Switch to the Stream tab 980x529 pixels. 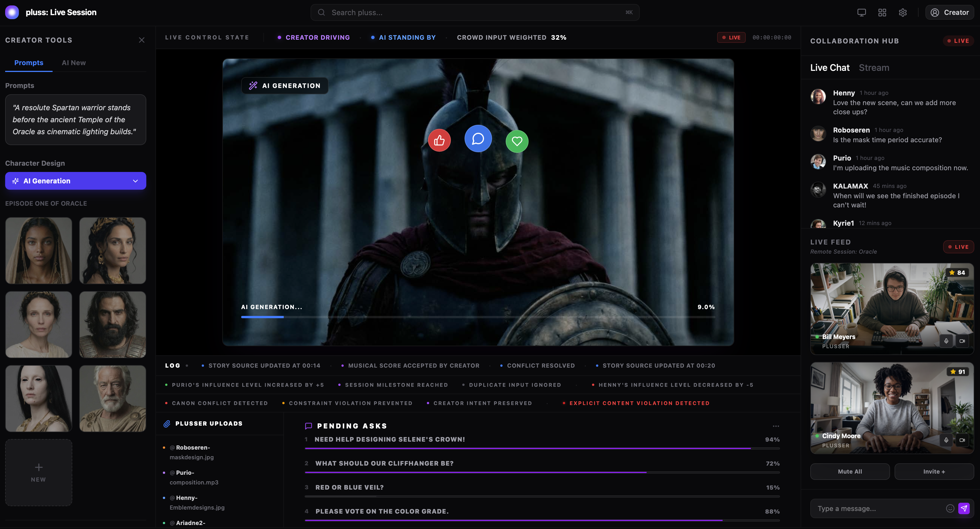(x=873, y=68)
